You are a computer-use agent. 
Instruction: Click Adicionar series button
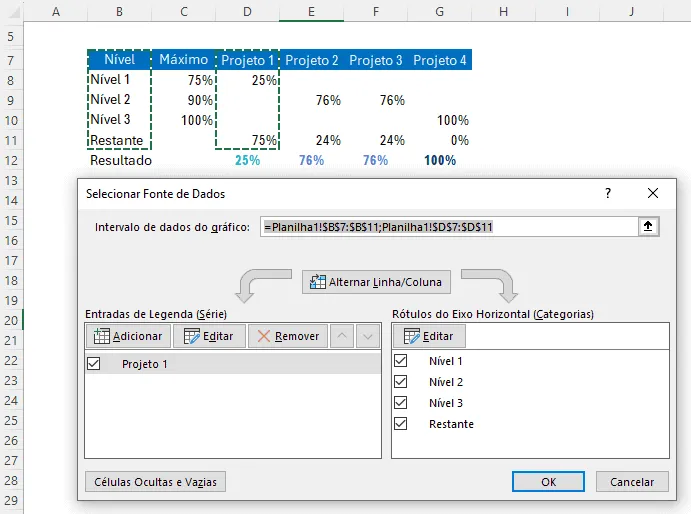click(x=128, y=336)
